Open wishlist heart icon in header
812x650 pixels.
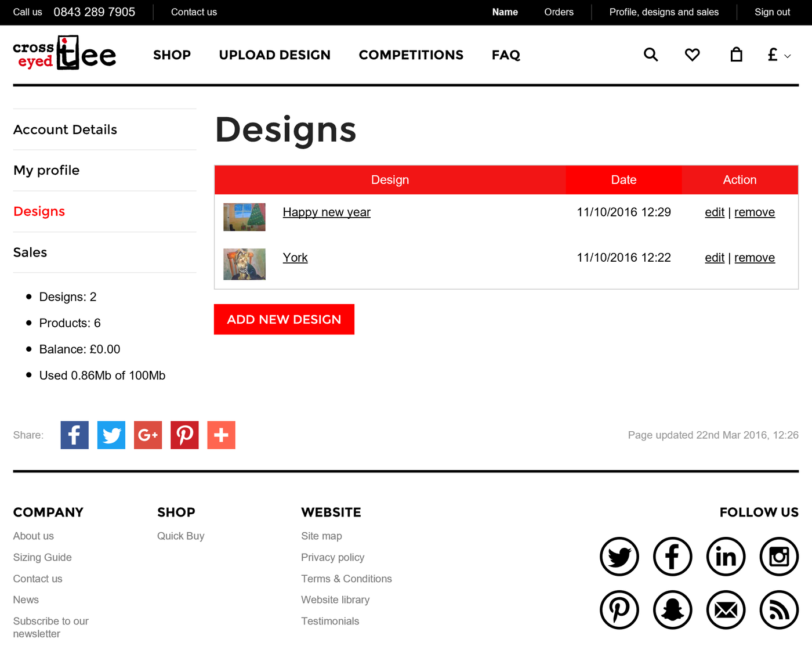pyautogui.click(x=692, y=55)
